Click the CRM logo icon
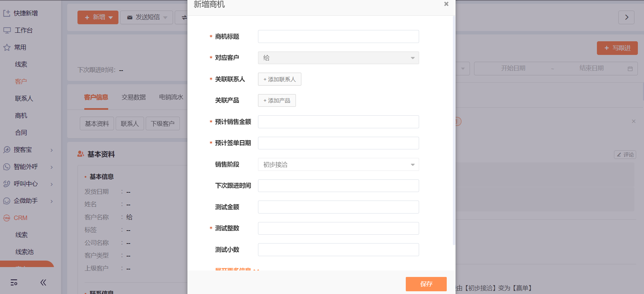The width and height of the screenshot is (644, 294). tap(7, 218)
